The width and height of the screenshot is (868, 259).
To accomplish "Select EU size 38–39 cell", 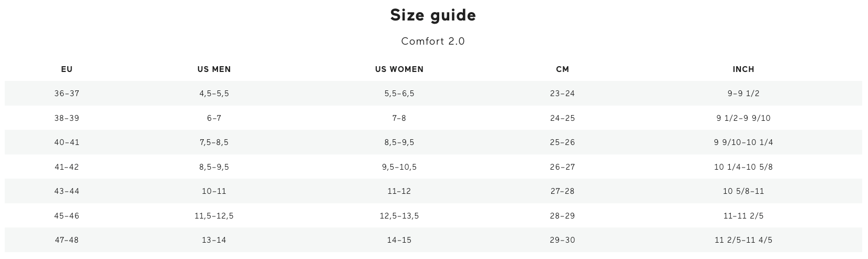I will click(x=67, y=118).
